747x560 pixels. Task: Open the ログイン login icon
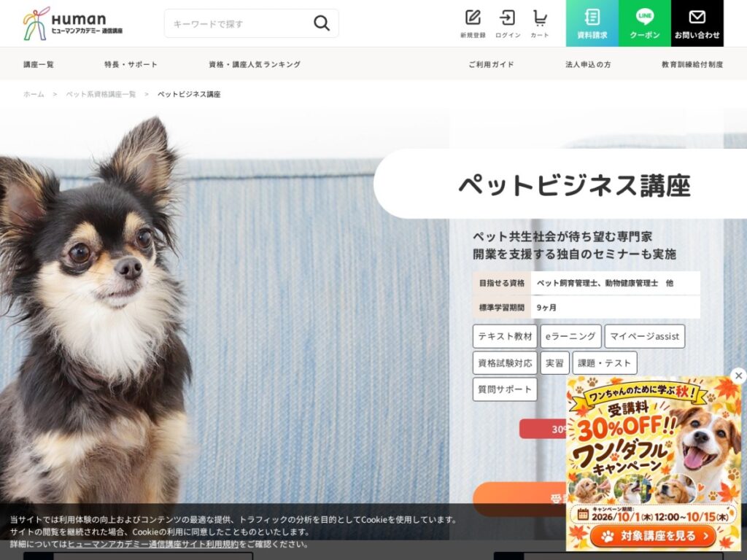coord(508,23)
